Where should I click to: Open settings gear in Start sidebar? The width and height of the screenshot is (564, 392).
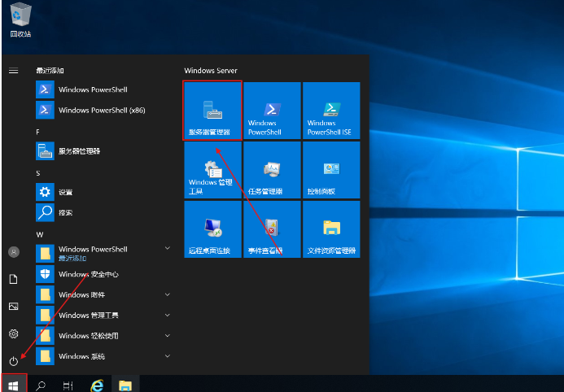point(13,333)
